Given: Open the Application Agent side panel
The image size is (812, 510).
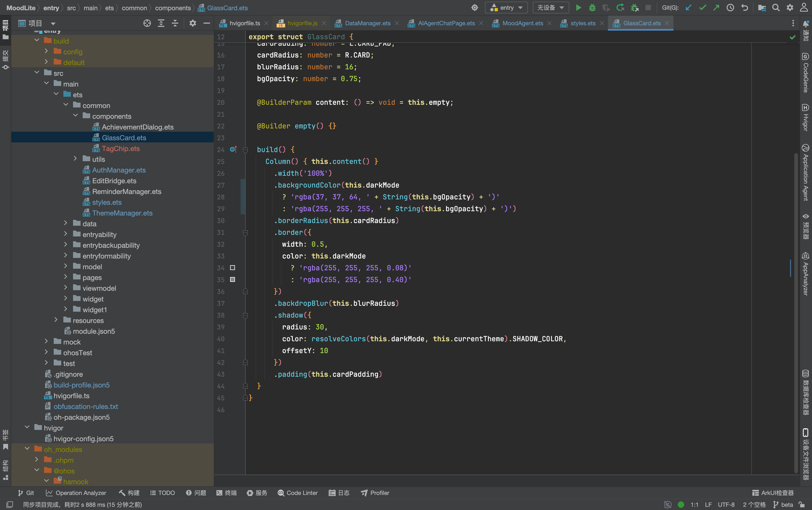Looking at the screenshot, I should 806,172.
